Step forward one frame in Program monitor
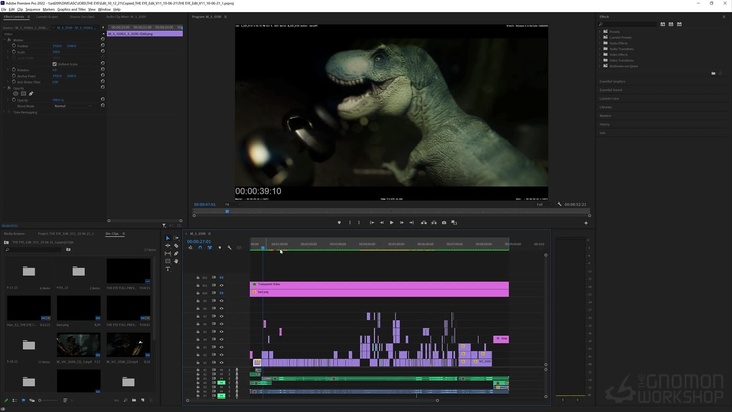This screenshot has width=732, height=412. pos(401,223)
